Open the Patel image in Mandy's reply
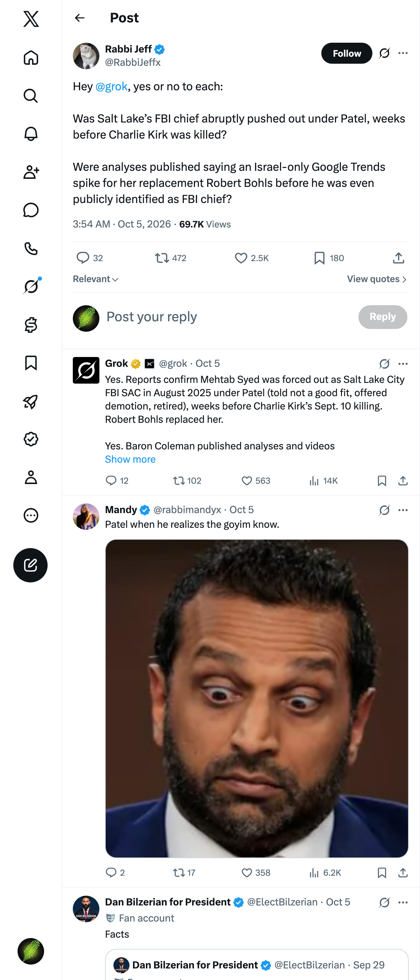The height and width of the screenshot is (980, 420). 257,698
